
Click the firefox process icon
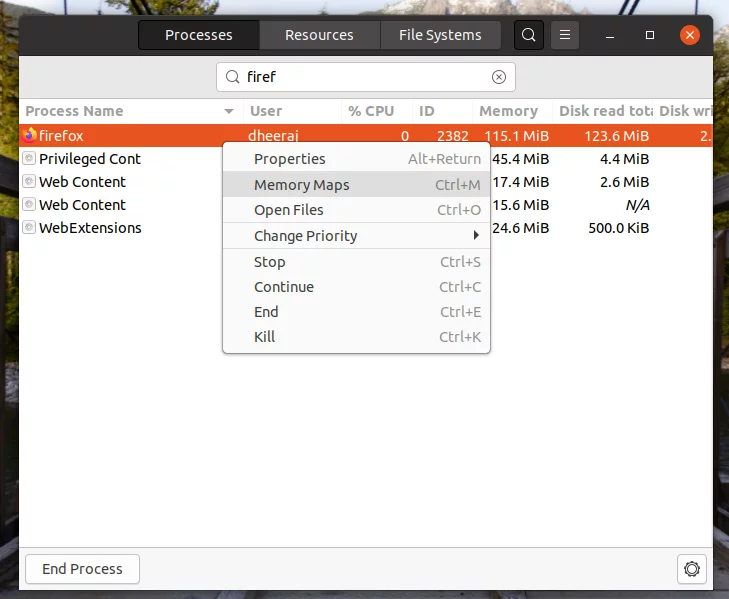(x=29, y=135)
